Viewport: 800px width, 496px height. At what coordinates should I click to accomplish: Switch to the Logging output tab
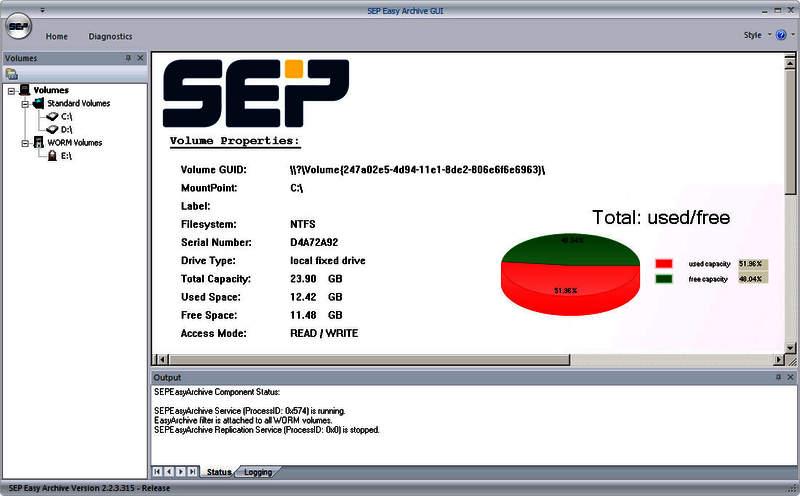[x=258, y=472]
